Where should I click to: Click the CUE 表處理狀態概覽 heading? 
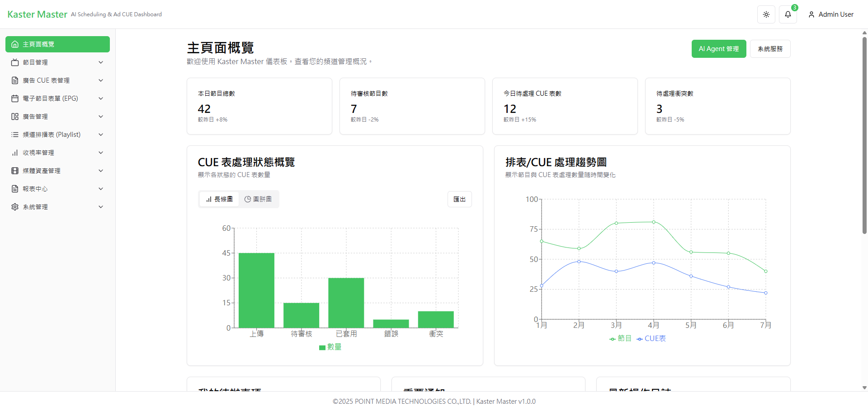(x=246, y=162)
